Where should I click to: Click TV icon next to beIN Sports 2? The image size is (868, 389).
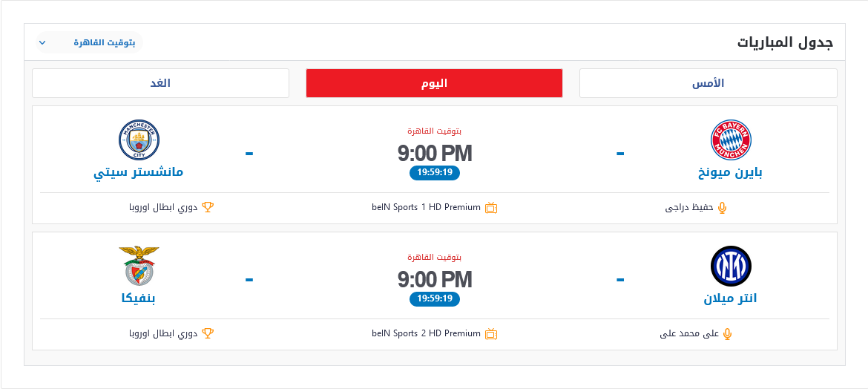click(491, 333)
